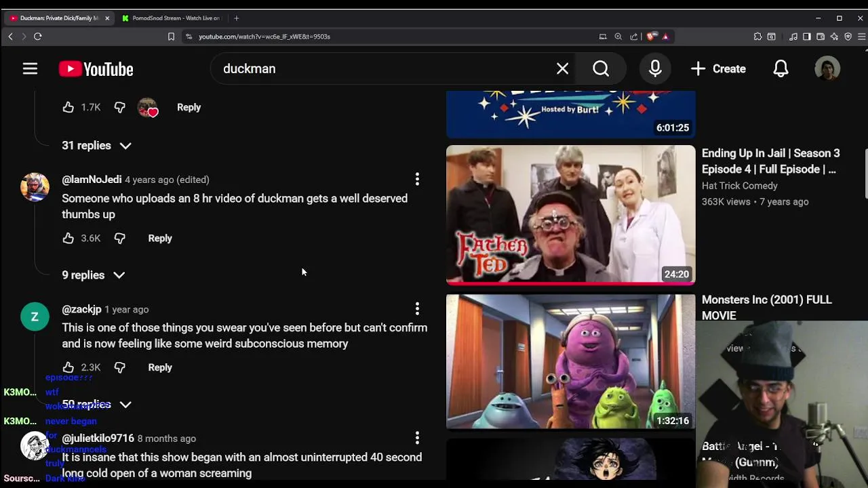Open Brave Wallet icon

tap(821, 37)
